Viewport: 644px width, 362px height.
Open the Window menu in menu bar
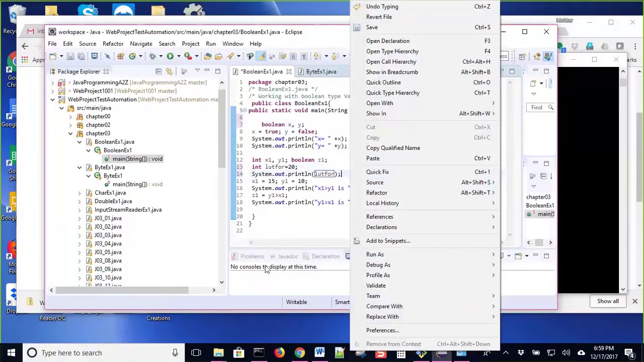[232, 44]
